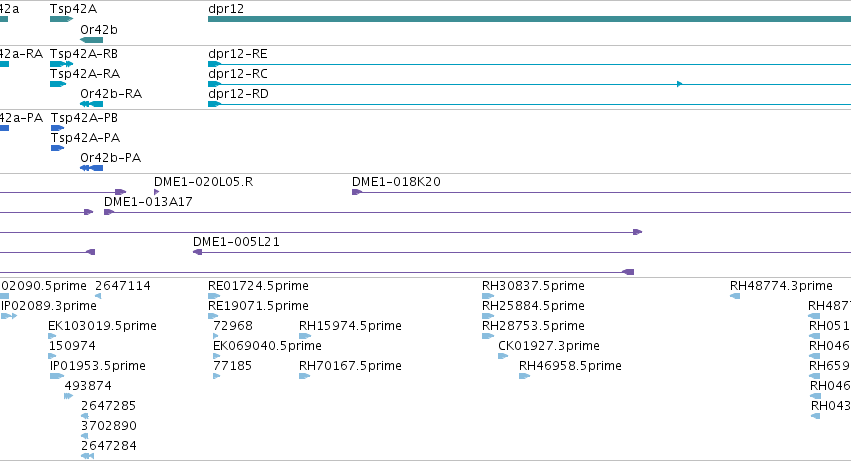Click the DME1-013A17 clone label

tap(148, 201)
